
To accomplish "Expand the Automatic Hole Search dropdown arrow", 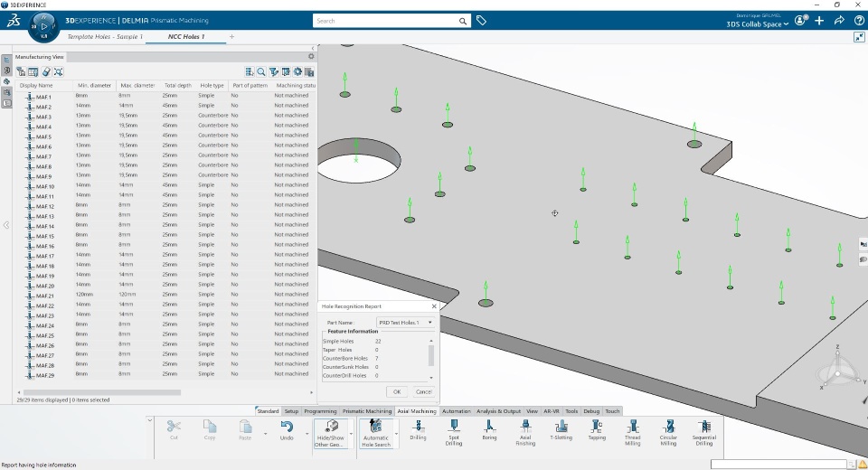I will pos(396,434).
